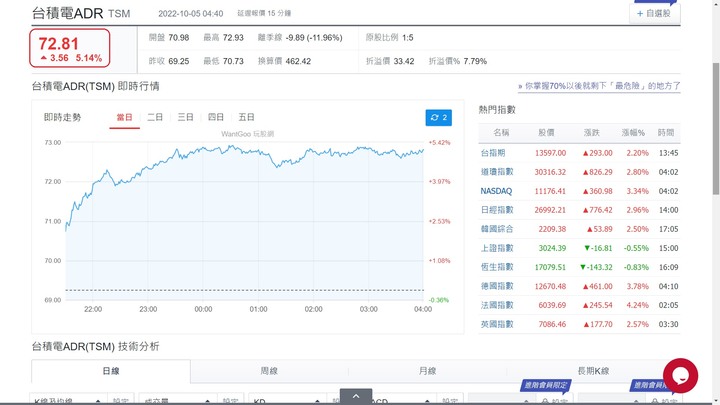
Task: Switch chart to 四日 view
Action: point(216,118)
